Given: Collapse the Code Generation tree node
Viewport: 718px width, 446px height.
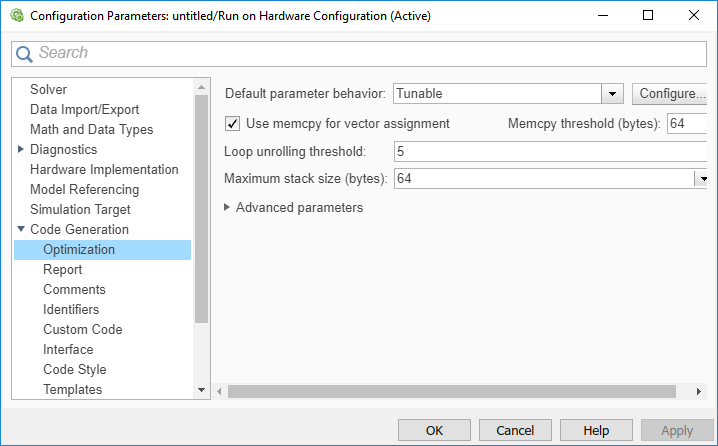Looking at the screenshot, I should click(x=21, y=230).
